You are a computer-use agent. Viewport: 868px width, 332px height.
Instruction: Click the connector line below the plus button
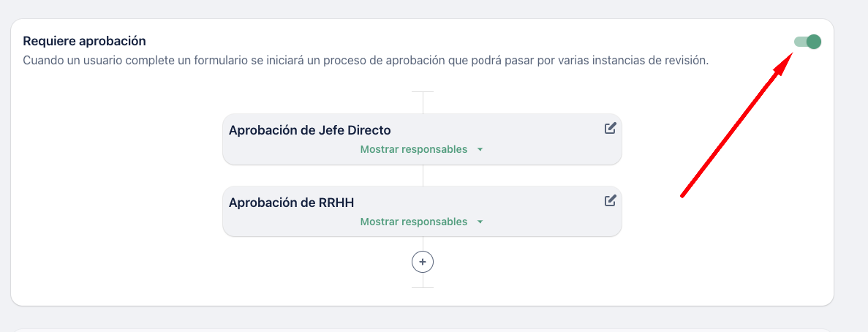pyautogui.click(x=423, y=280)
